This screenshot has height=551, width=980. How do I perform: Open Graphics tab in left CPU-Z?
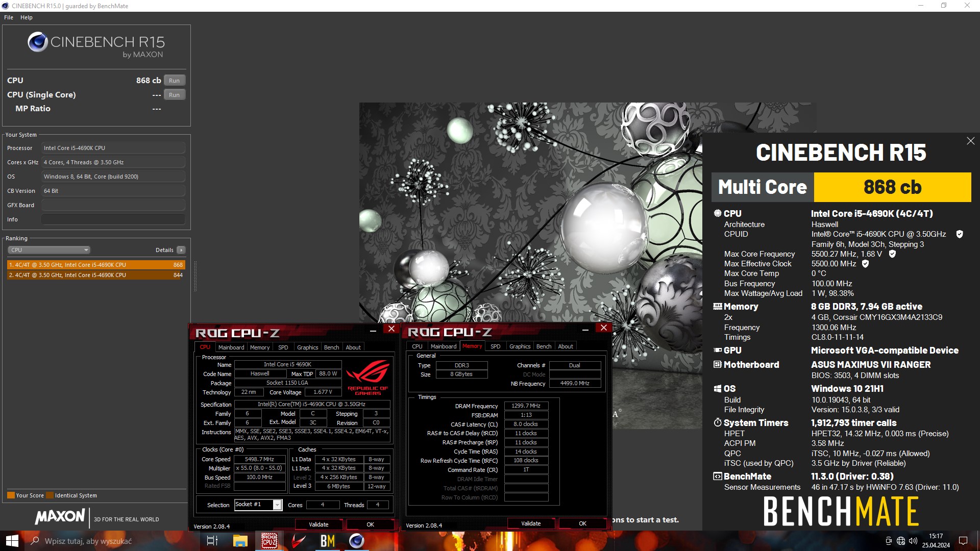[307, 347]
